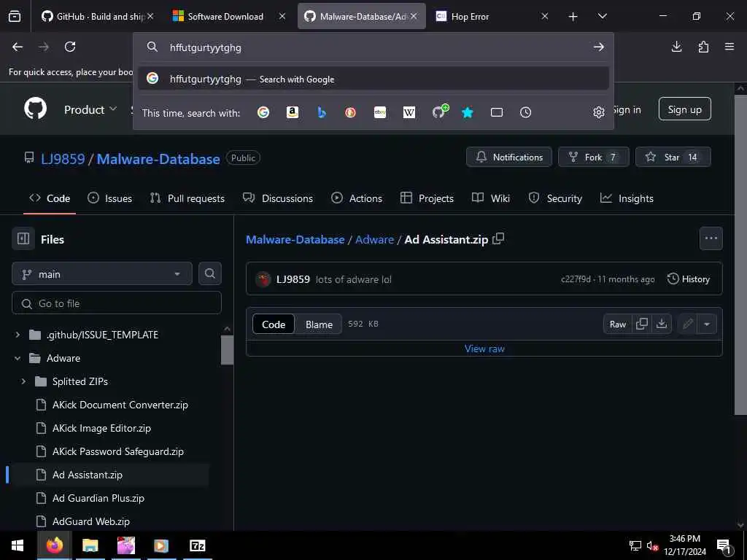
Task: Select Blame view toggle
Action: click(x=319, y=324)
